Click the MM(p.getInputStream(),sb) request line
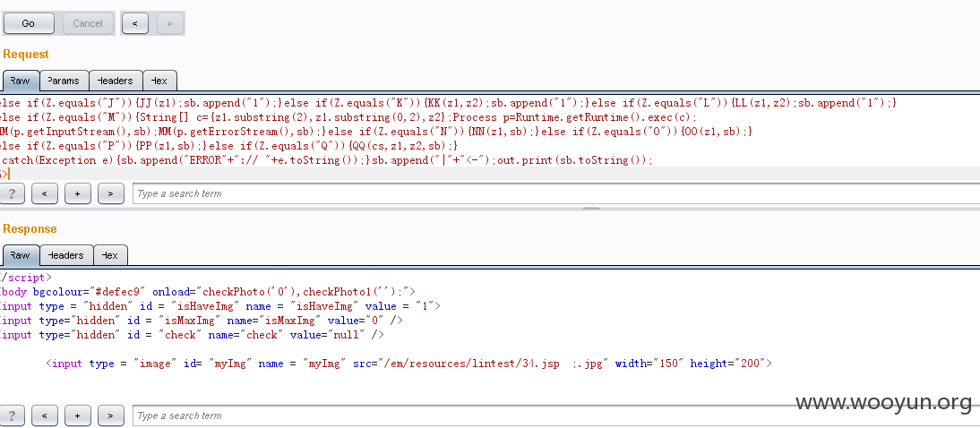This screenshot has width=980, height=428. point(376,132)
